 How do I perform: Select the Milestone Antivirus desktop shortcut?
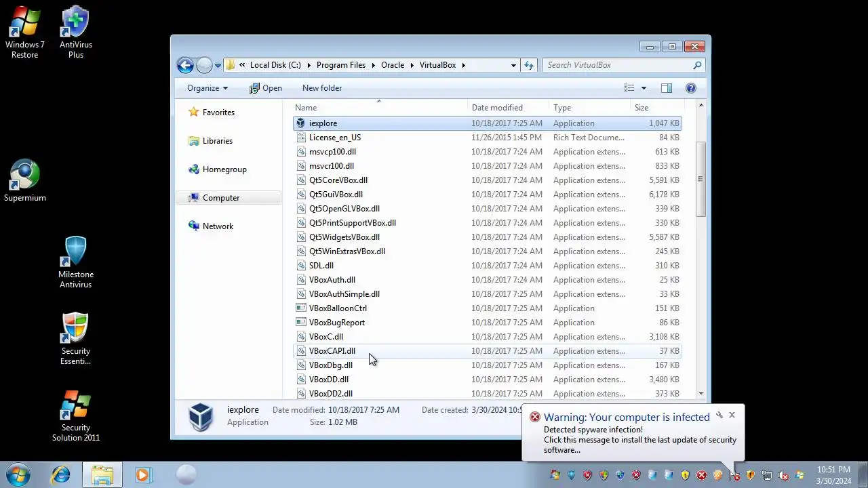point(75,263)
